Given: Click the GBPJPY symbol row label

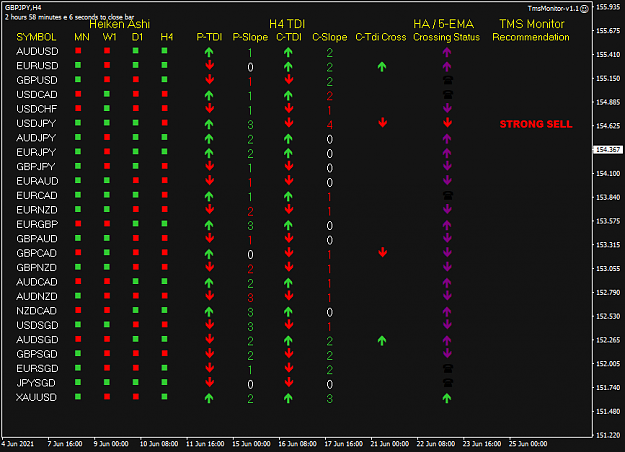Looking at the screenshot, I should 35,167.
